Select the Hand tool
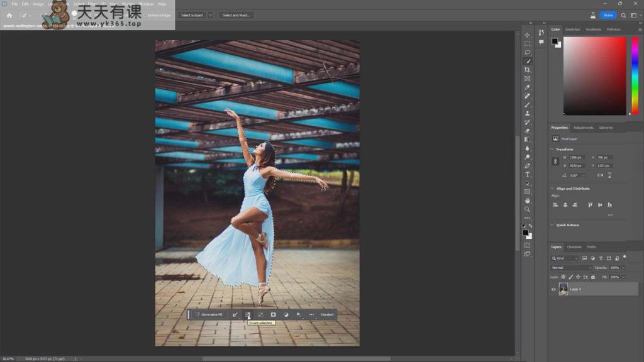Image resolution: width=644 pixels, height=362 pixels. click(528, 200)
